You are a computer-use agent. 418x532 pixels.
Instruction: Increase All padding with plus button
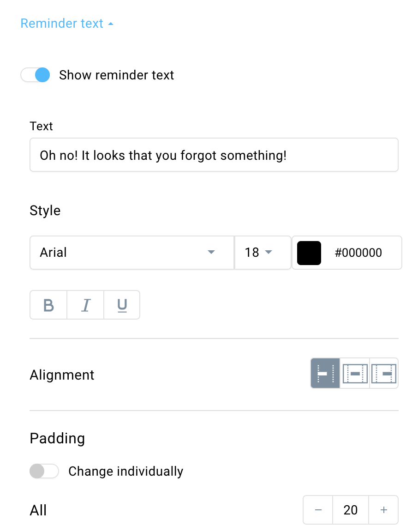coord(383,510)
